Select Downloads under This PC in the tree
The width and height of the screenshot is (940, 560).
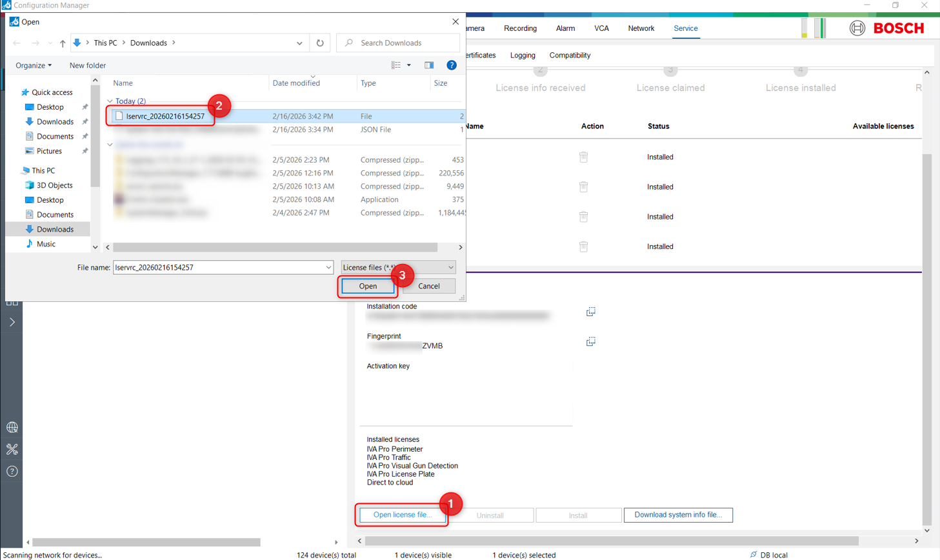click(54, 229)
